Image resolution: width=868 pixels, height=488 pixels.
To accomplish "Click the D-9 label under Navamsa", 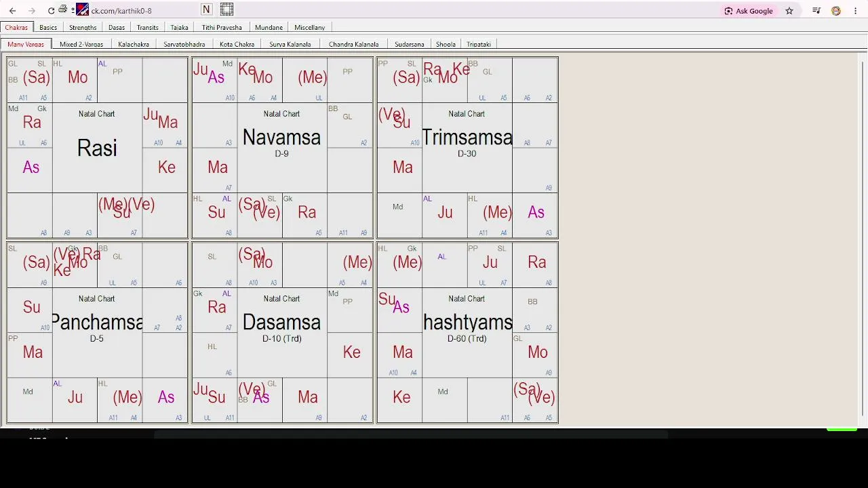I will click(x=281, y=154).
